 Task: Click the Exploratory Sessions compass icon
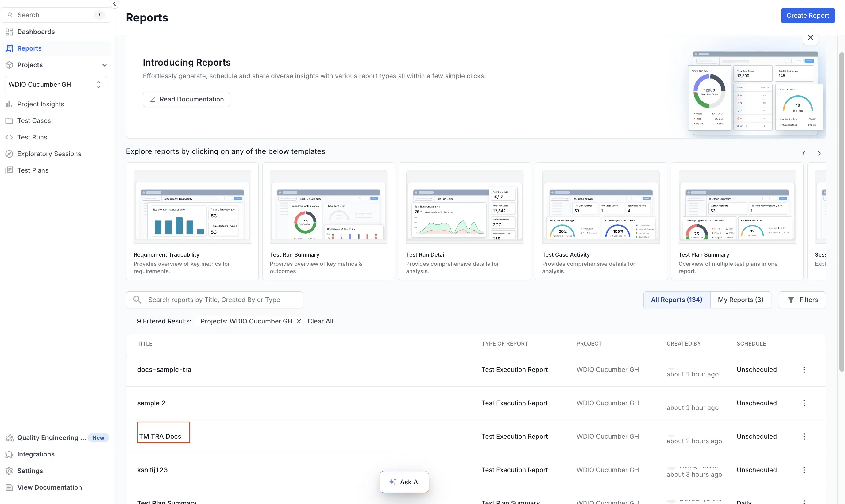click(9, 154)
